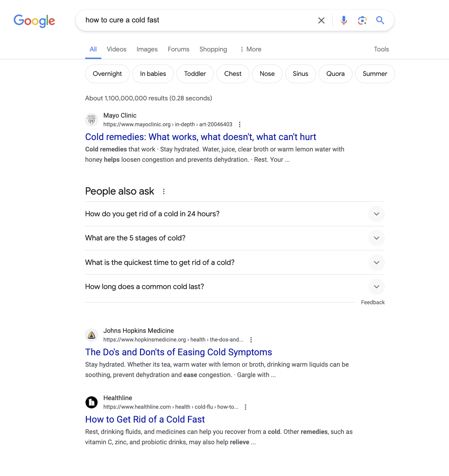
Task: Select the Overnight filter chip
Action: [x=107, y=73]
